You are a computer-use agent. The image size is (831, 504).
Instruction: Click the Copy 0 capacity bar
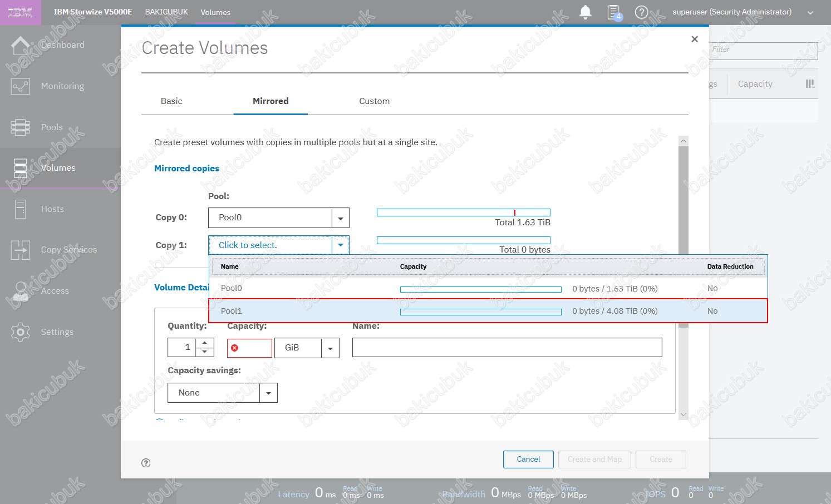464,213
